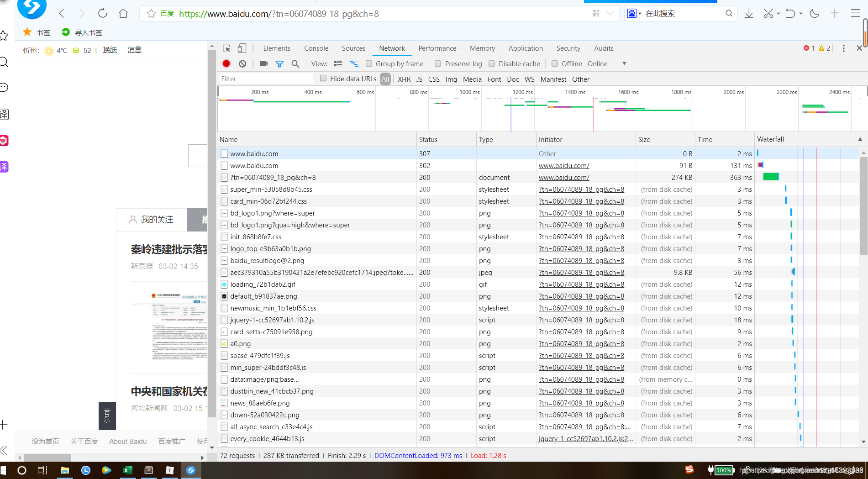Click the error count indicator in DevTools
This screenshot has height=479, width=868.
(x=809, y=48)
